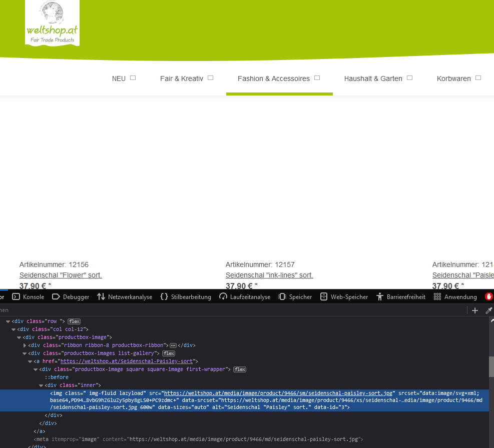Click the eyedropper color picker icon
This screenshot has width=494, height=448.
[489, 310]
